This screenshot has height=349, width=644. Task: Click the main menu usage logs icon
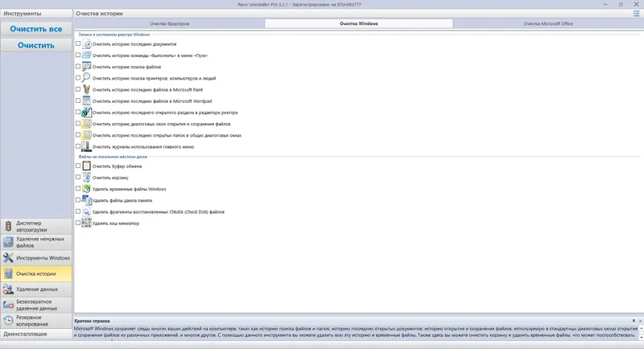(x=86, y=146)
